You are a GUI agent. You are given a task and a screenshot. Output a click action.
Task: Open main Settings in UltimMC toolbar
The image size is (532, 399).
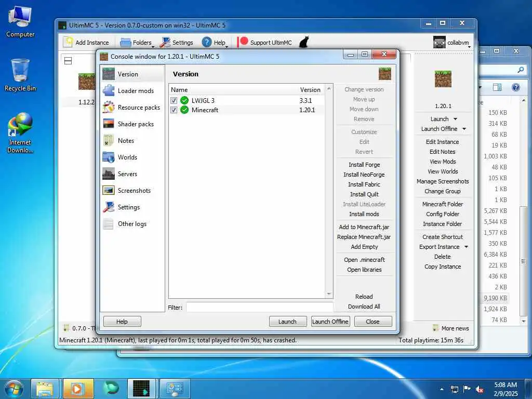[177, 43]
